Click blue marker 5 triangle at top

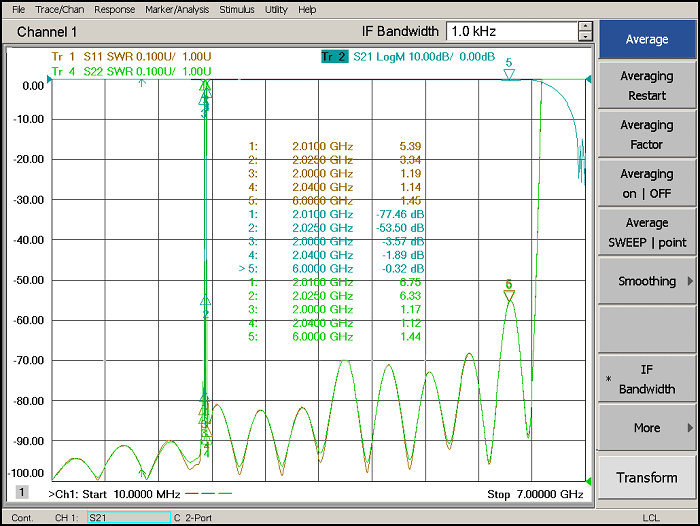pos(509,74)
